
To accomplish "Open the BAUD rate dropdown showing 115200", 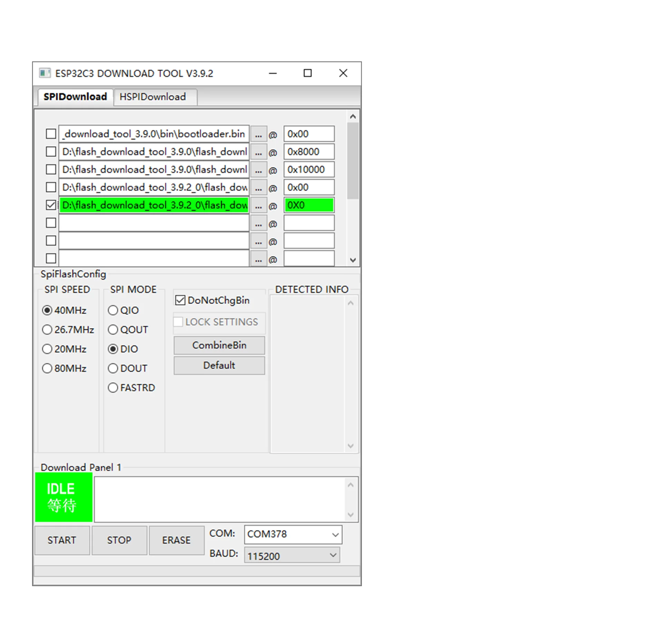I will 292,555.
